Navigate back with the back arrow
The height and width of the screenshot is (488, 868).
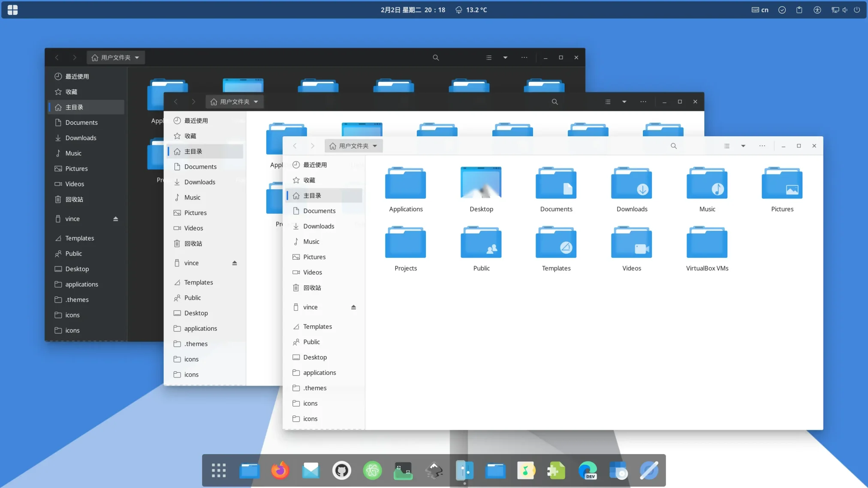click(x=295, y=146)
